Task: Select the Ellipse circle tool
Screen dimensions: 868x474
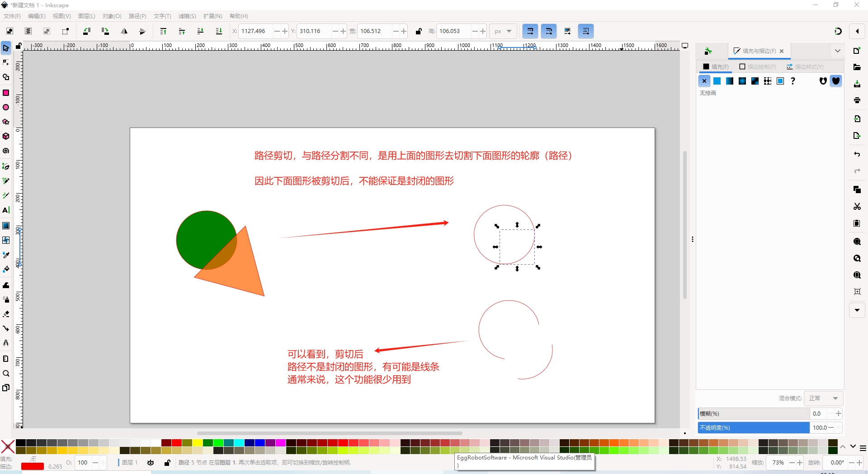Action: (6, 108)
